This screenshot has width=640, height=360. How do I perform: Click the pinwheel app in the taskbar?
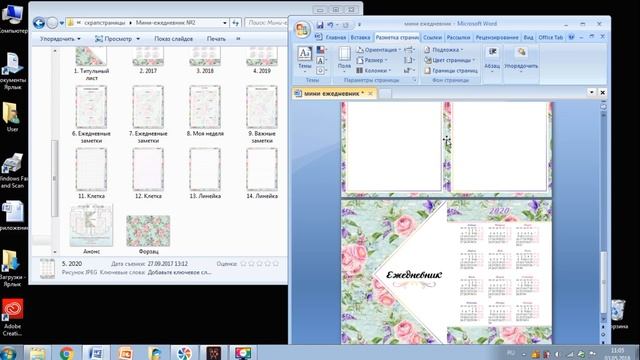(x=184, y=353)
